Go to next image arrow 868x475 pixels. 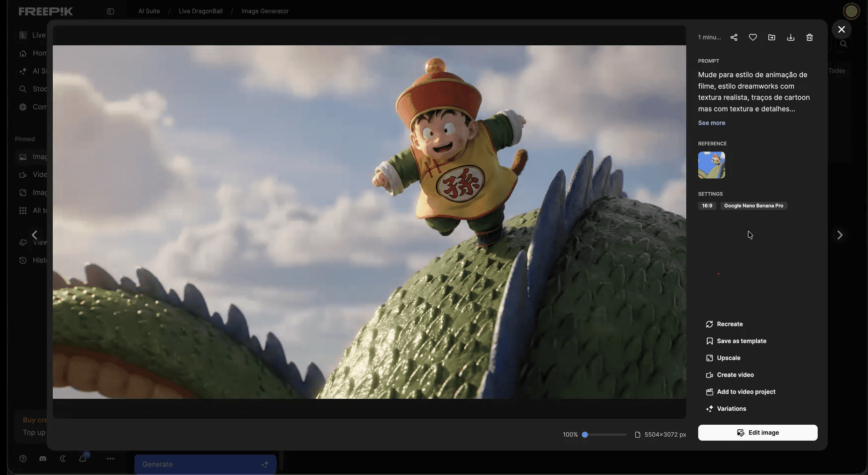[840, 235]
